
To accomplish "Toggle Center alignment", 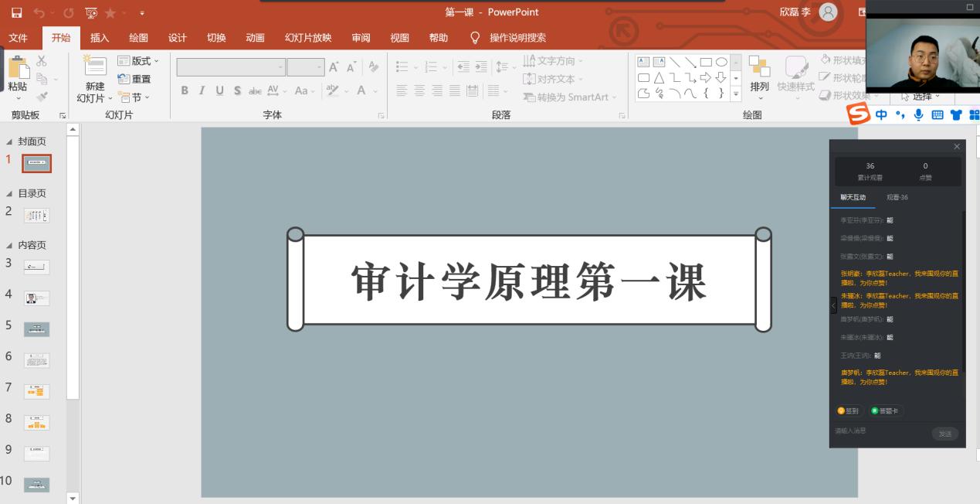I will point(419,90).
